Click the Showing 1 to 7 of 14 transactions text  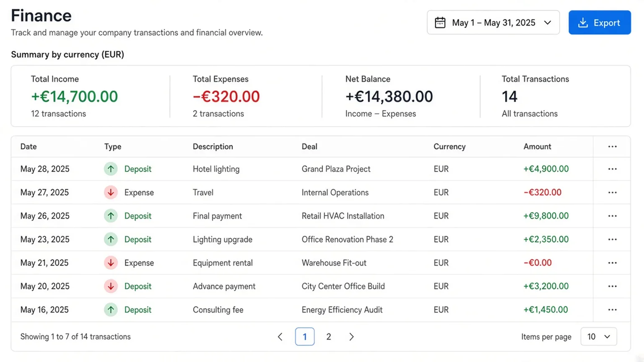coord(75,337)
